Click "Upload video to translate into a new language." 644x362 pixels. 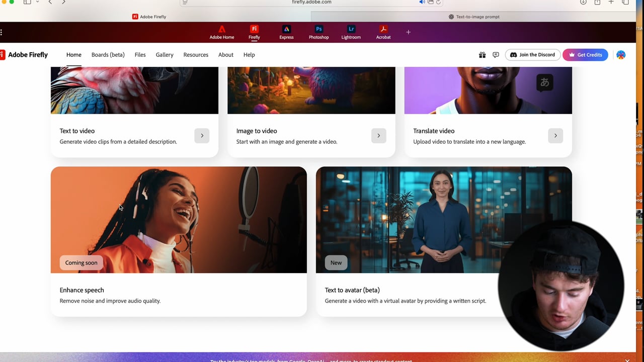pyautogui.click(x=469, y=142)
